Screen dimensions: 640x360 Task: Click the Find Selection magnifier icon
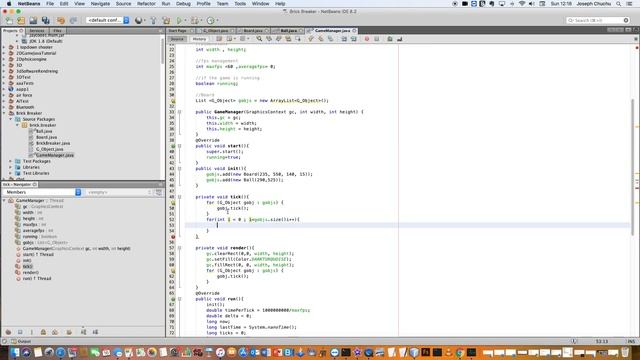(259, 39)
